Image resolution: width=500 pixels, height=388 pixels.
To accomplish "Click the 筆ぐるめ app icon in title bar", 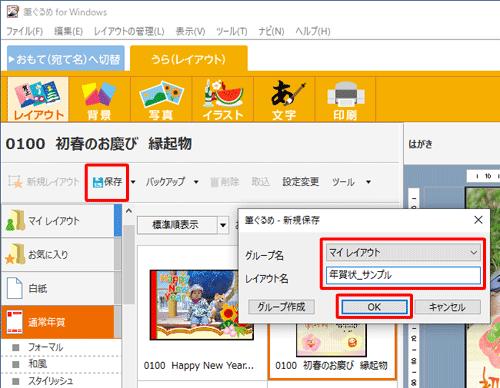I will [x=13, y=11].
